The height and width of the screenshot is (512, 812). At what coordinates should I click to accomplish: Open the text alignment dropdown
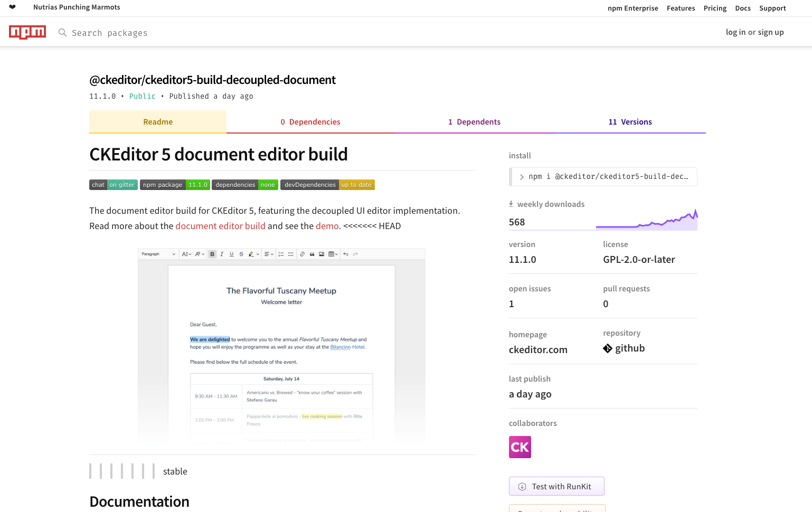coord(269,254)
